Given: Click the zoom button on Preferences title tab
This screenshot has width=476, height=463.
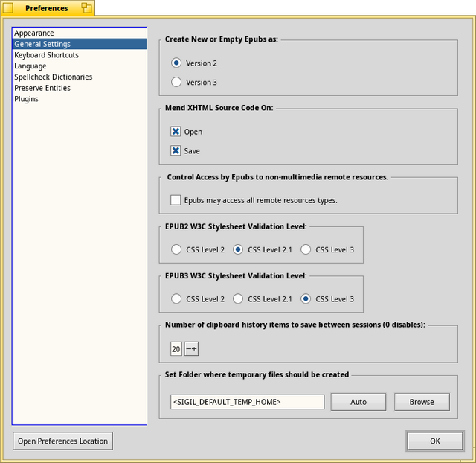Looking at the screenshot, I should click(x=87, y=8).
